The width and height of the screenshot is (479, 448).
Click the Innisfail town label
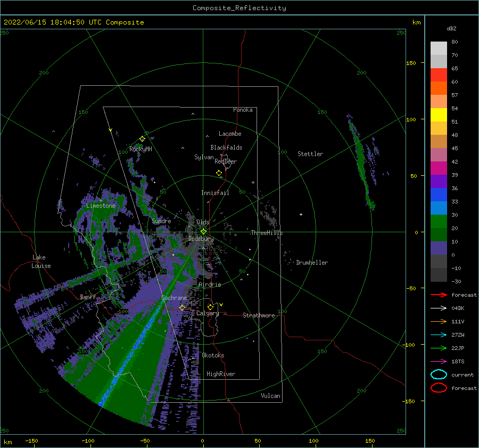[215, 193]
